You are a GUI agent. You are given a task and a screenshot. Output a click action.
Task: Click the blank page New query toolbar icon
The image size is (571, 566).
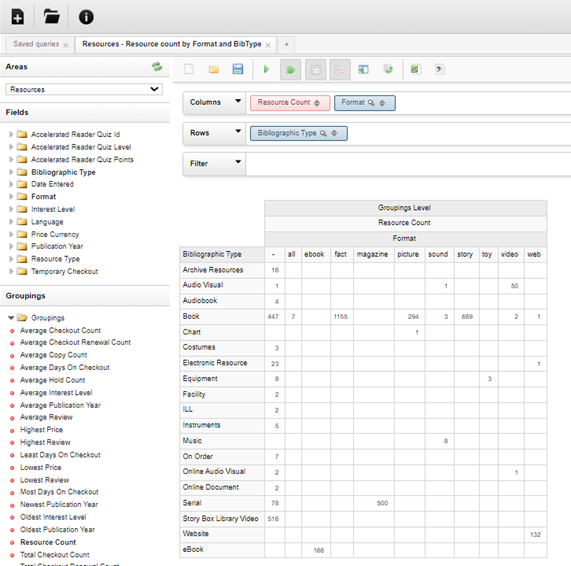pyautogui.click(x=189, y=69)
